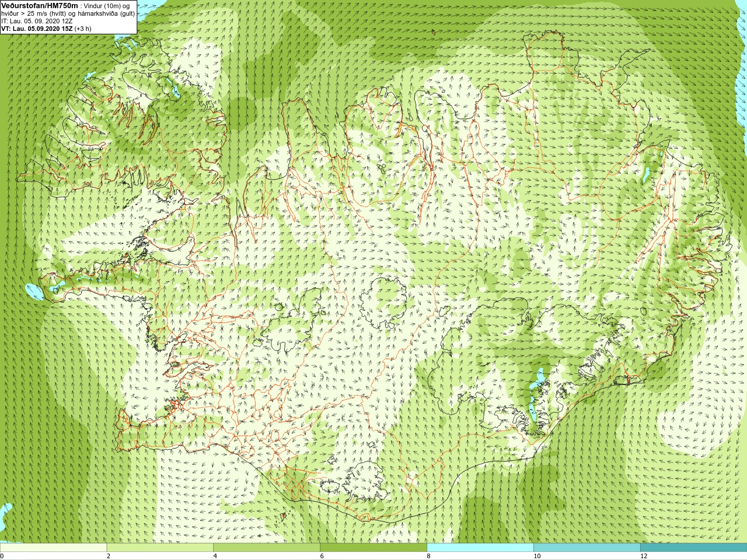The height and width of the screenshot is (560, 747).
Task: Click the turquoise 10–12 legend color band
Action: pos(587,548)
